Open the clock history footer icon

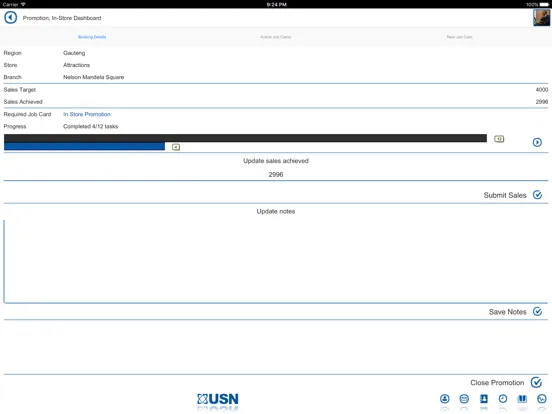503,399
